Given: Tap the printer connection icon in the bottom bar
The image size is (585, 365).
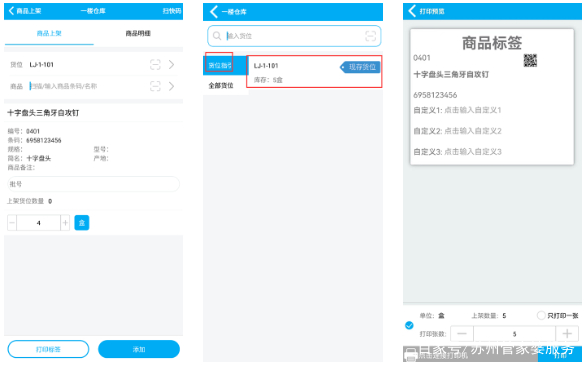Looking at the screenshot, I should coord(410,355).
